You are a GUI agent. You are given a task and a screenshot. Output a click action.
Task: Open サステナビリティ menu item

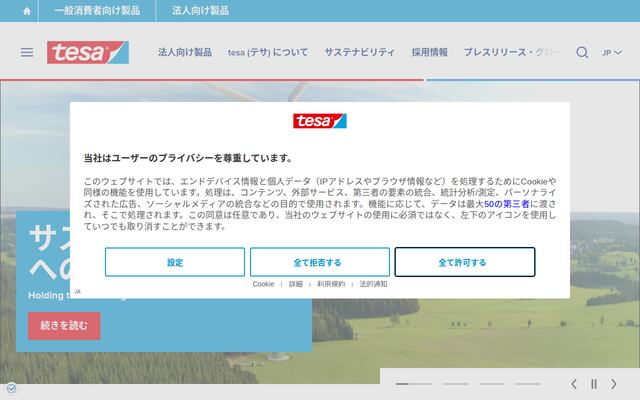360,52
